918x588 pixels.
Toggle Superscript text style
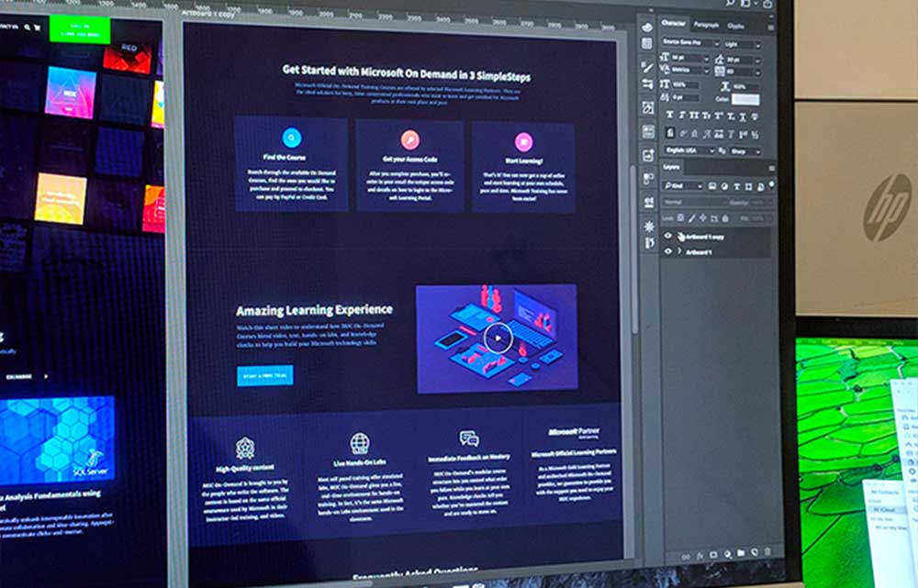click(718, 116)
